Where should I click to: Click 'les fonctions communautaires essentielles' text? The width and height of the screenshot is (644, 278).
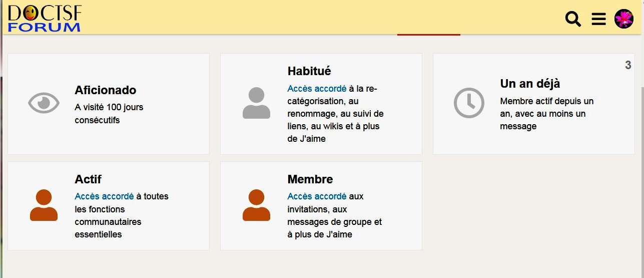108,221
